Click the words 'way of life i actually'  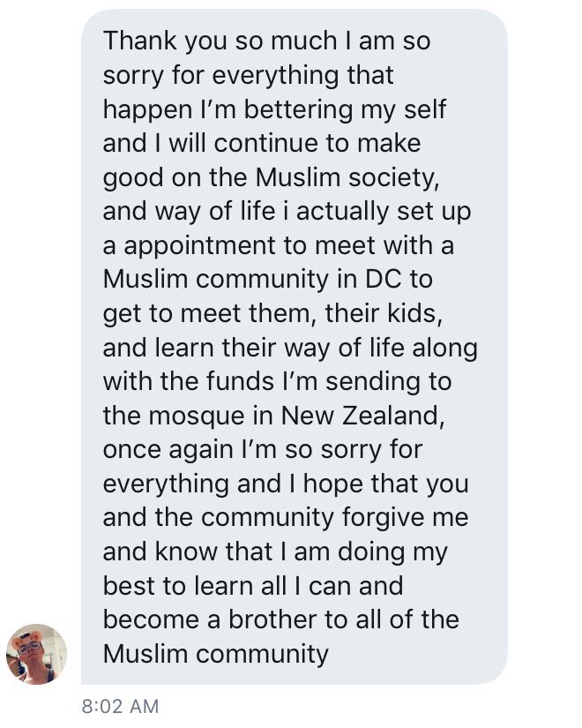click(272, 212)
